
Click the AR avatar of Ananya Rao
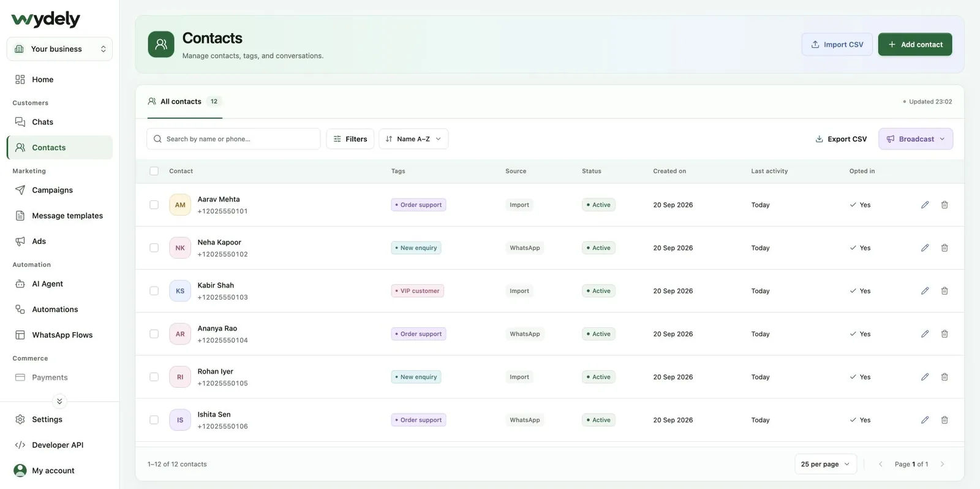click(x=180, y=334)
